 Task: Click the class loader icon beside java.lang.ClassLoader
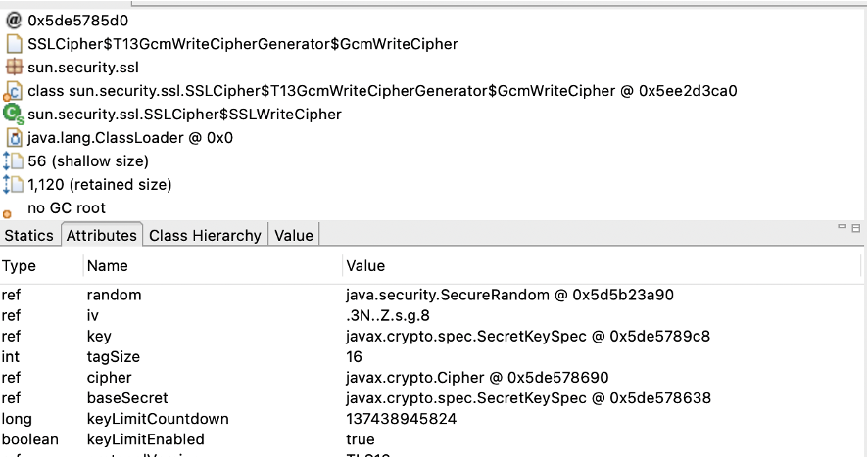13,138
